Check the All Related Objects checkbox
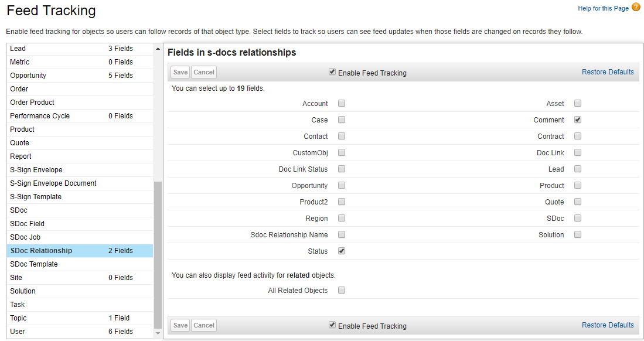The width and height of the screenshot is (644, 341). (342, 289)
